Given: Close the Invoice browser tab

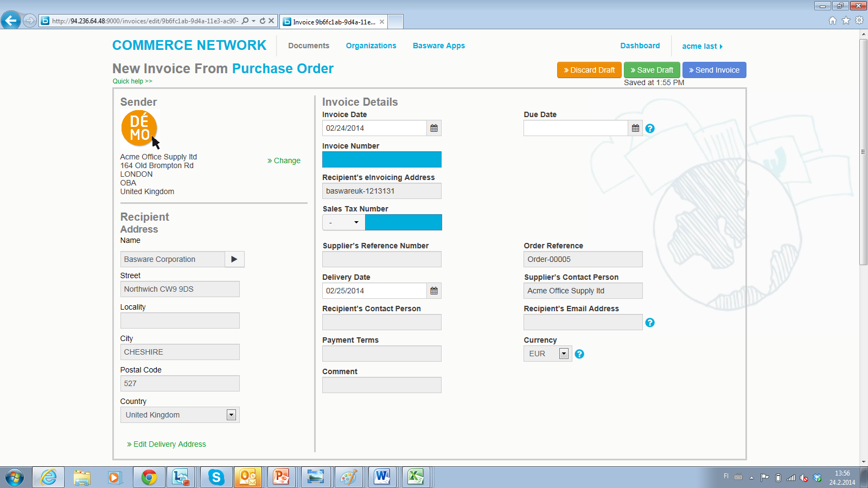Looking at the screenshot, I should coord(382,22).
